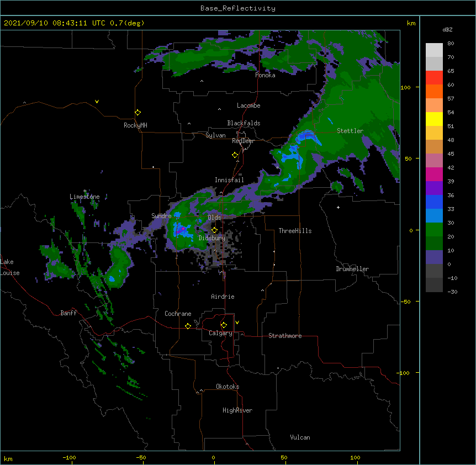Image resolution: width=476 pixels, height=465 pixels.
Task: Click the yellow V marker northeast of Calgary
Action: [x=237, y=323]
